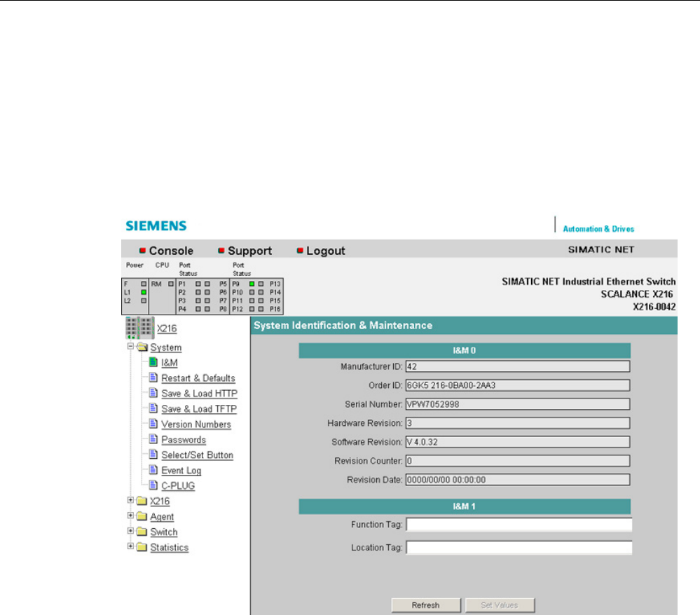The height and width of the screenshot is (615, 700).
Task: Collapse the System tree node
Action: coord(130,346)
